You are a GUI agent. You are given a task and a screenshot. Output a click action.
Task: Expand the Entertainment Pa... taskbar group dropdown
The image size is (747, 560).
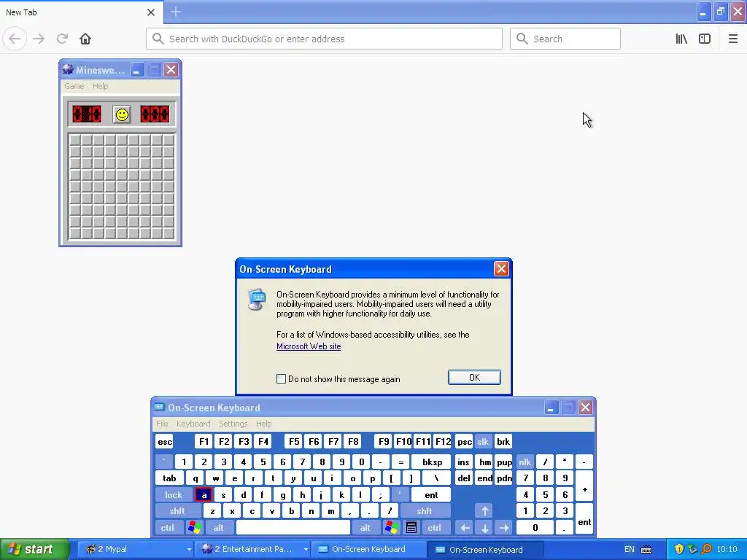[306, 550]
